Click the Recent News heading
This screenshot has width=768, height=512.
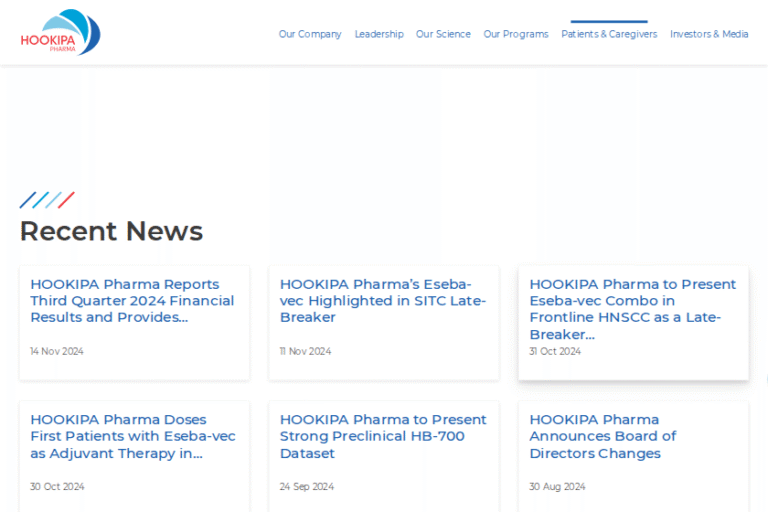tap(111, 231)
